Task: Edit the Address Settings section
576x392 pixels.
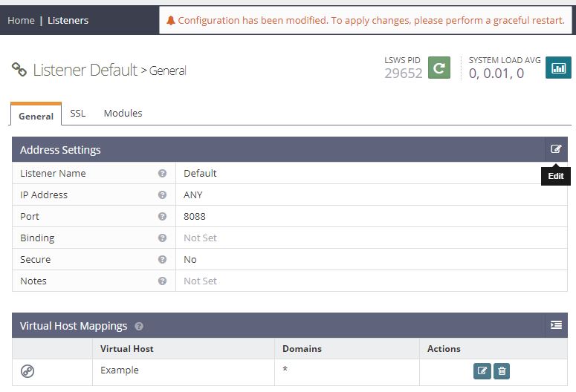Action: click(x=556, y=149)
